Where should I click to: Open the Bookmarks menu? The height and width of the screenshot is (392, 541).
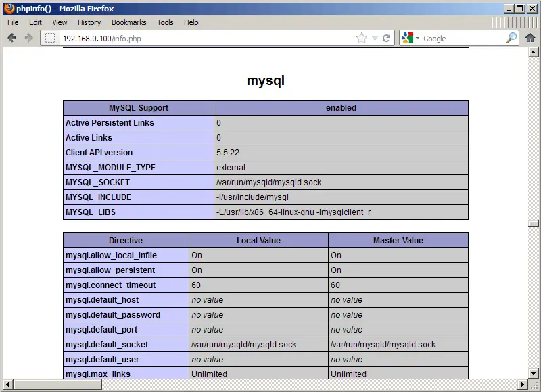coord(128,22)
